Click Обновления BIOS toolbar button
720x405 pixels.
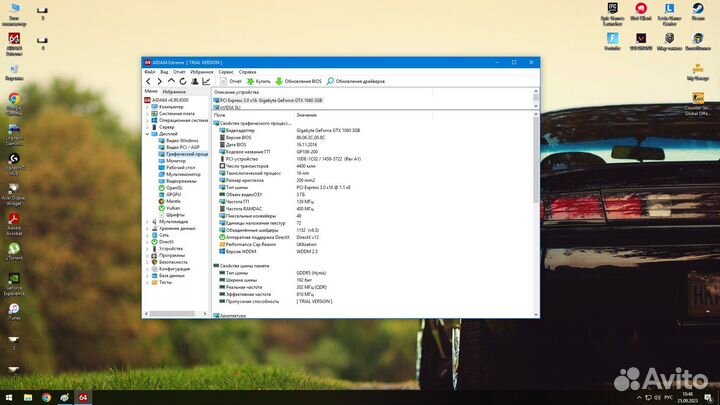[x=298, y=81]
